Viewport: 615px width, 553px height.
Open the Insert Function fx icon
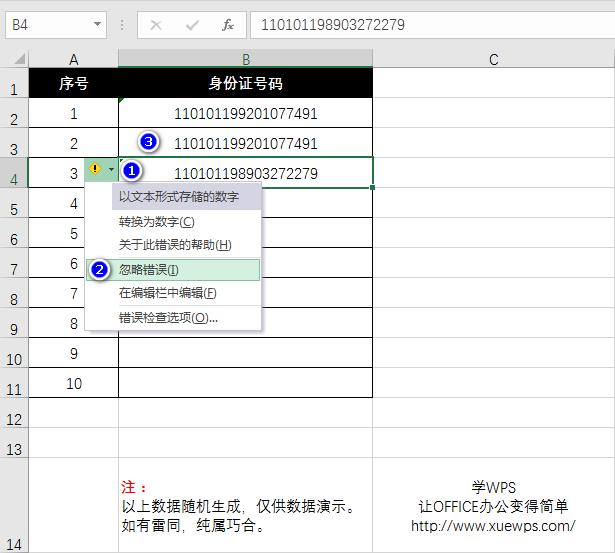[x=228, y=25]
